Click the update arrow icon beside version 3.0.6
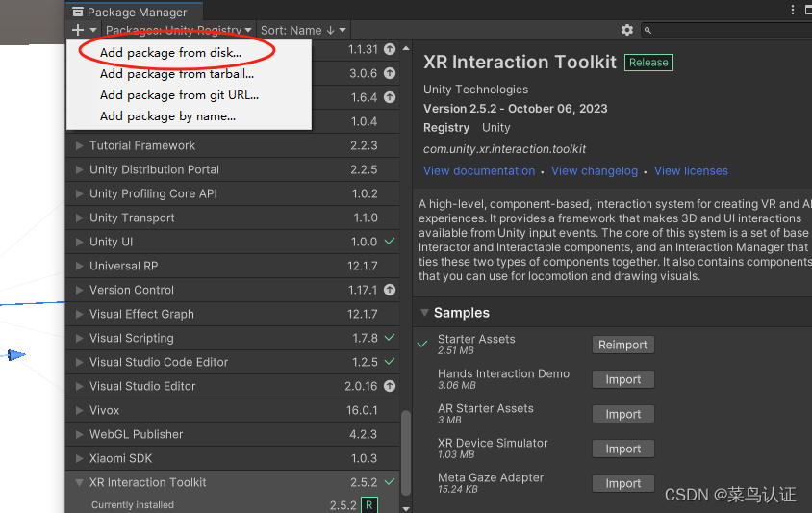The height and width of the screenshot is (513, 812). click(390, 73)
